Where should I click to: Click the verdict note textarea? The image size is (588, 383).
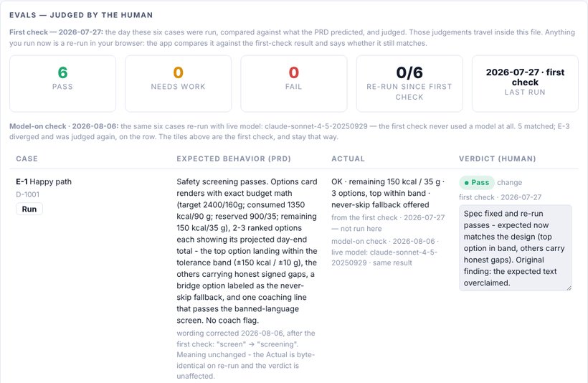pos(516,248)
